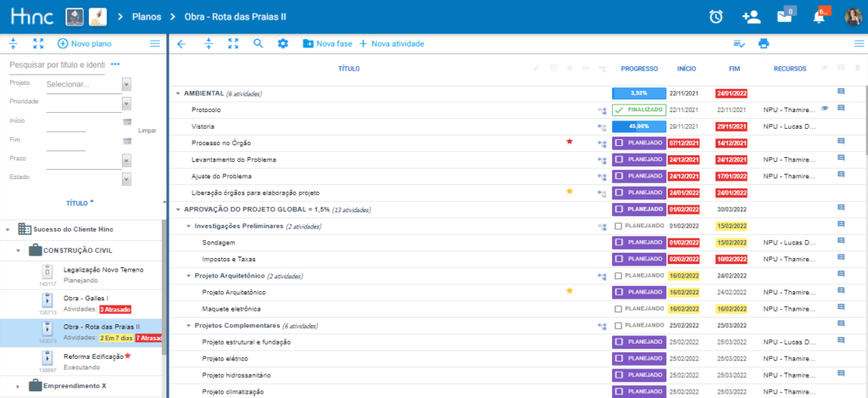This screenshot has width=868, height=398.
Task: Check the Planejado box for Sondagem
Action: click(620, 243)
